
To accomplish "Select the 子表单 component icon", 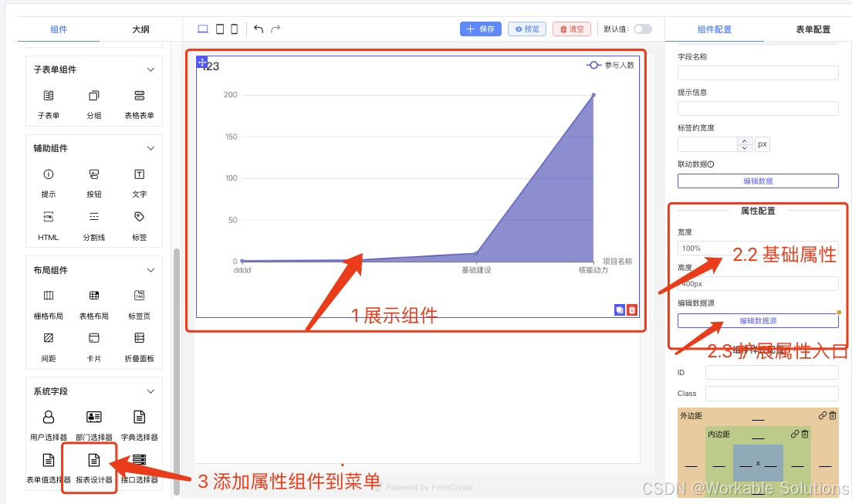I will tap(48, 95).
